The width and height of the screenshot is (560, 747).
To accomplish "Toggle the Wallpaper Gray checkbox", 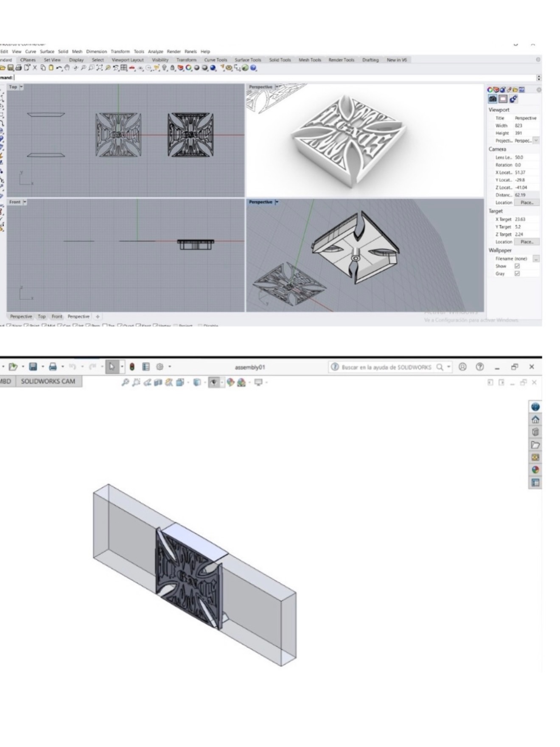I will 517,274.
